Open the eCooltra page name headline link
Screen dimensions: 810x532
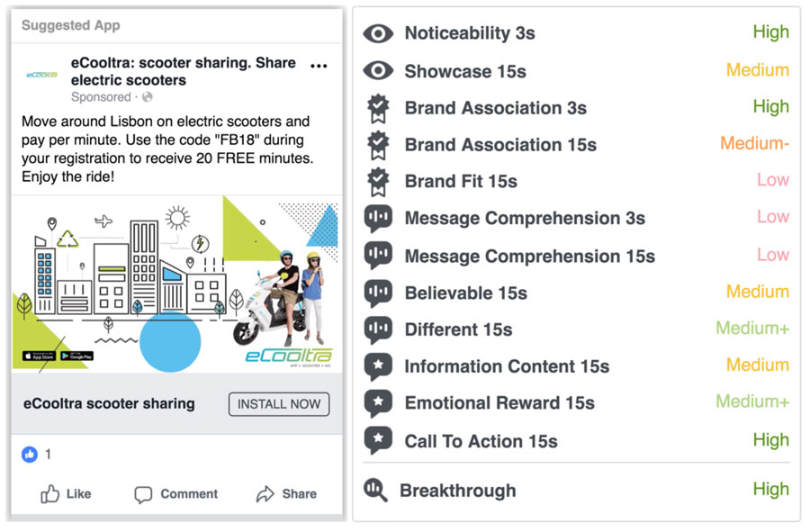pos(183,71)
